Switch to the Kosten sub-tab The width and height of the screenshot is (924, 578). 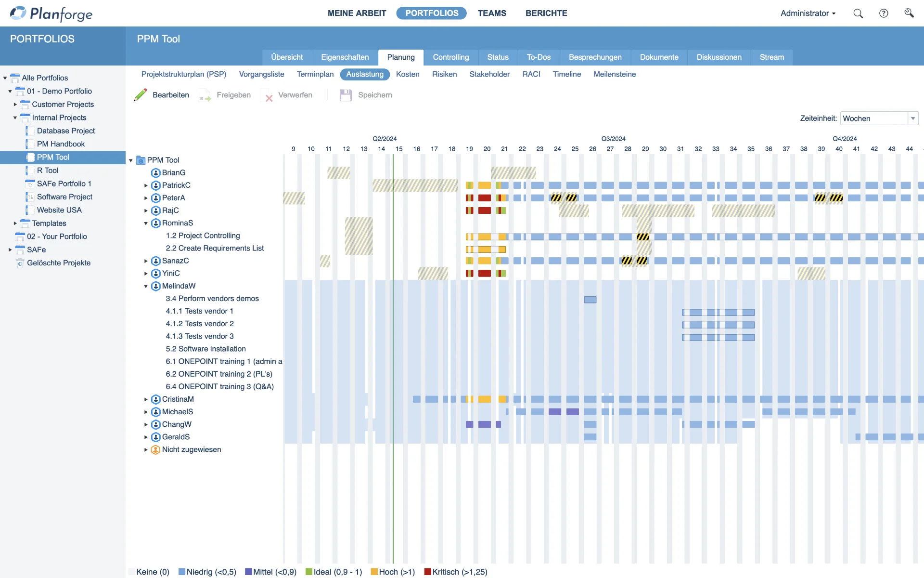point(408,74)
